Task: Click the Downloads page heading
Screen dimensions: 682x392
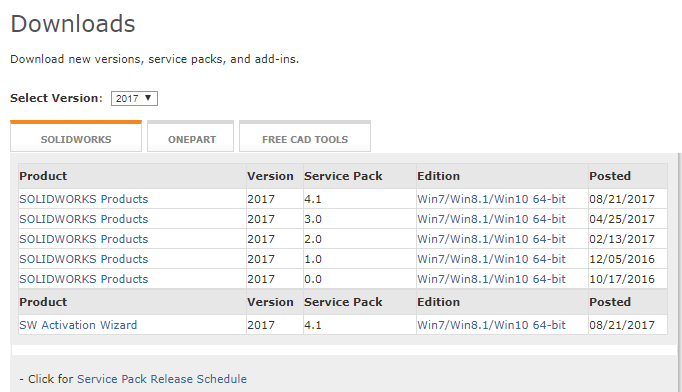Action: [x=73, y=23]
